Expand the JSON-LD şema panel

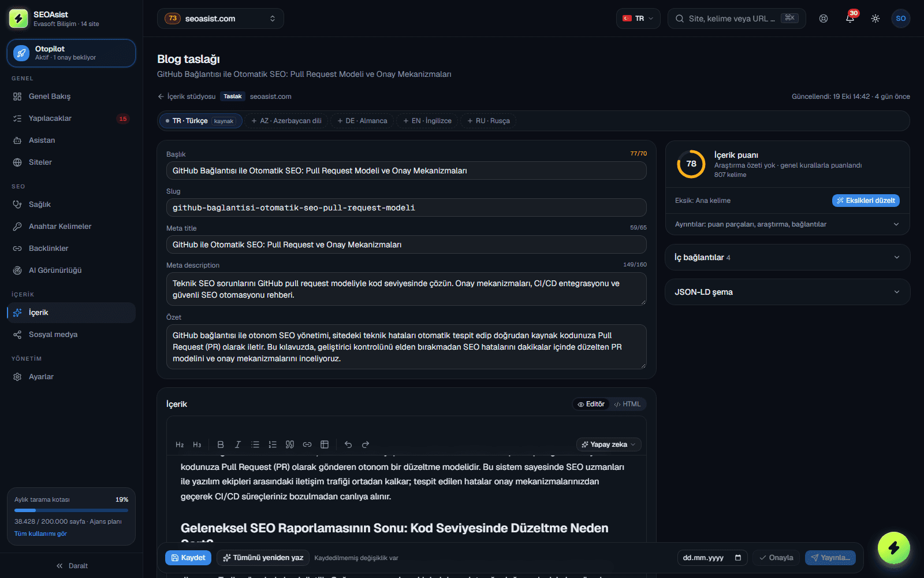(787, 292)
